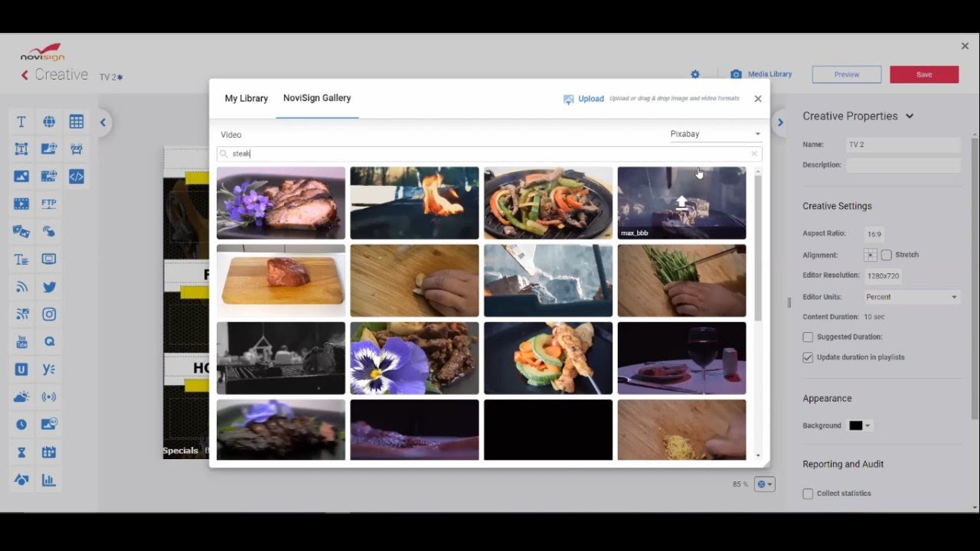980x551 pixels.
Task: Select the Instagram widget icon
Action: click(49, 314)
